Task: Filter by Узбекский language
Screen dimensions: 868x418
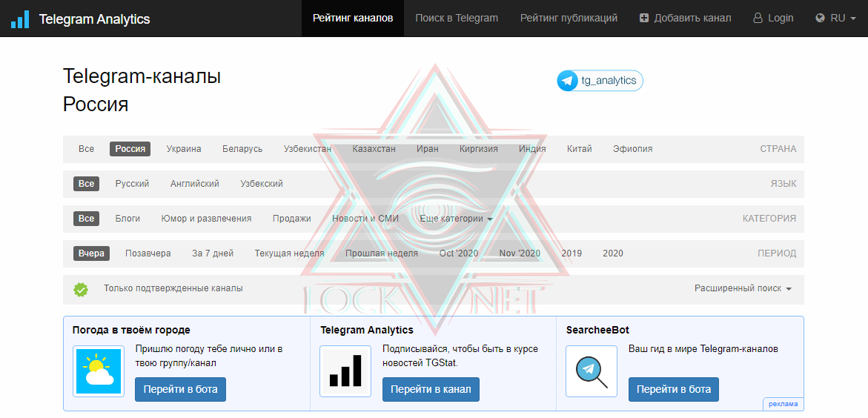Action: coord(262,184)
